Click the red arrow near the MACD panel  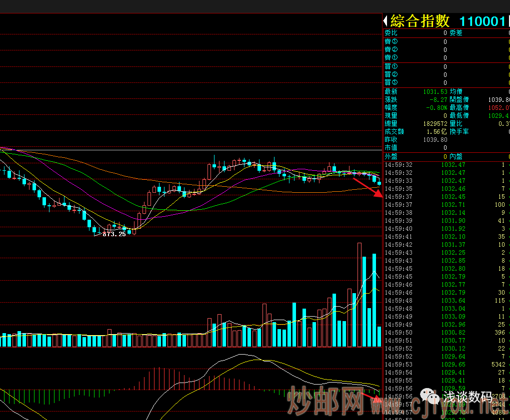tap(370, 398)
